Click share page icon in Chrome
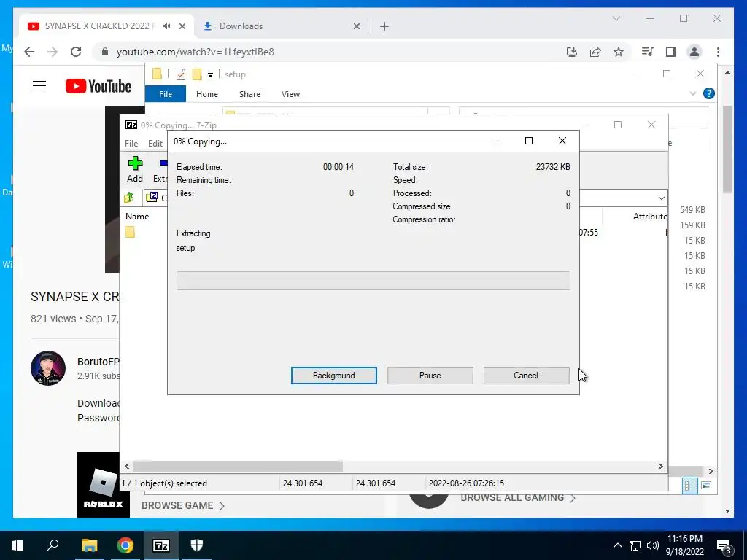 click(595, 52)
